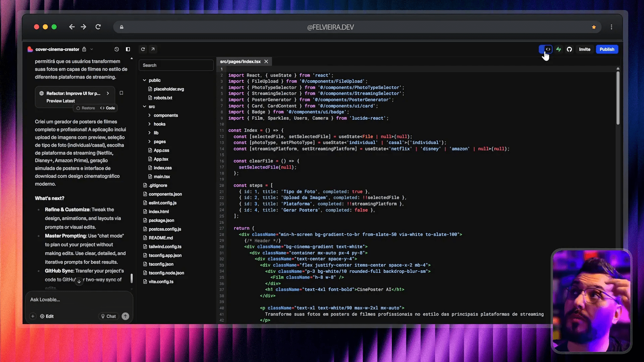Collapse the src folder

click(x=145, y=107)
